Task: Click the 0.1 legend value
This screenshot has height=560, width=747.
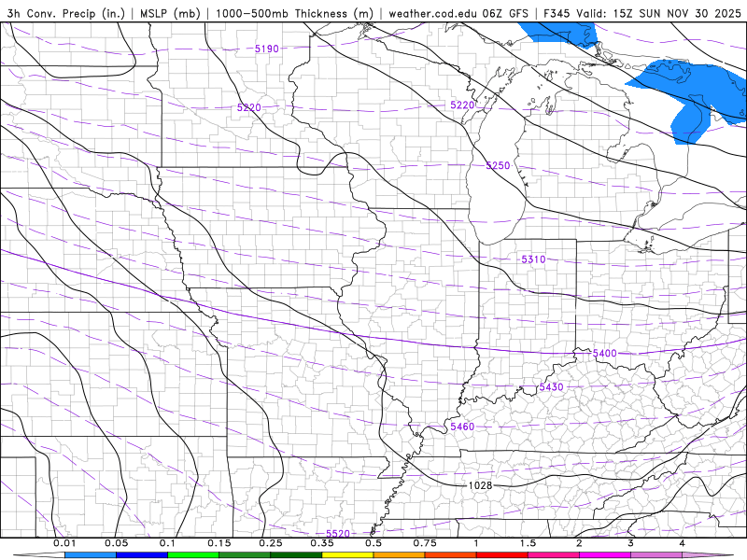Action: coord(168,543)
